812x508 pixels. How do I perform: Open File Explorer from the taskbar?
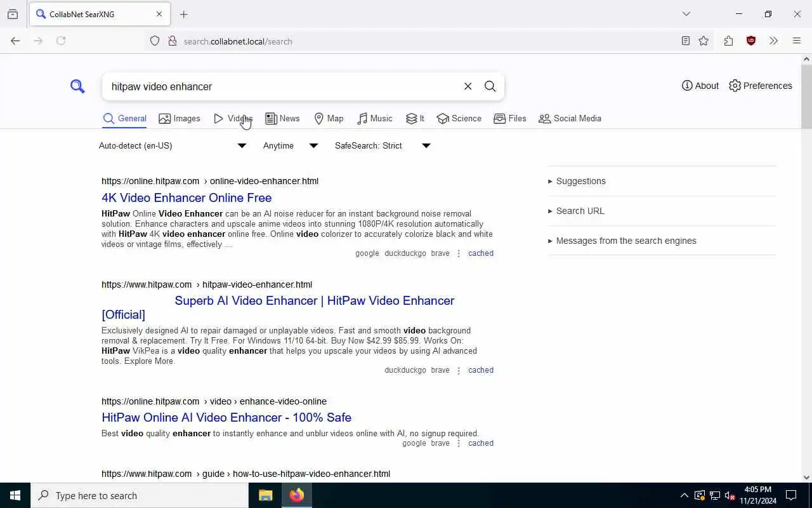tap(265, 495)
